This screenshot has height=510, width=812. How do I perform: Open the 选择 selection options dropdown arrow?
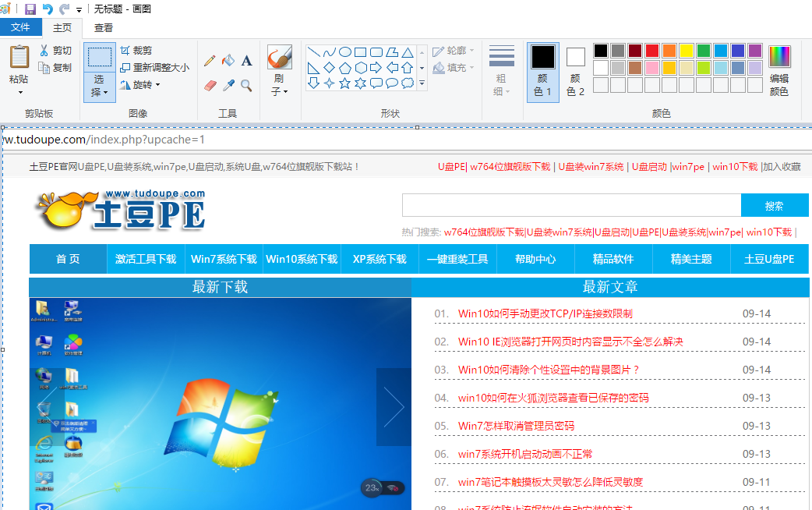click(99, 92)
